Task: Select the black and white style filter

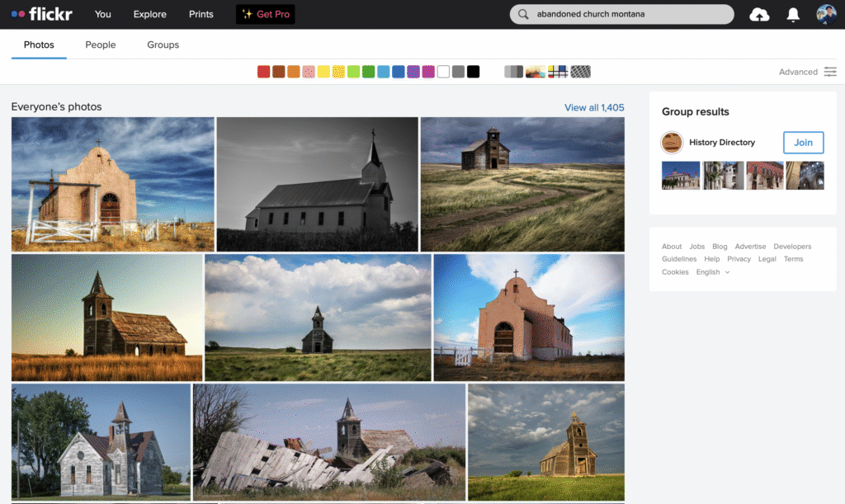Action: click(513, 72)
